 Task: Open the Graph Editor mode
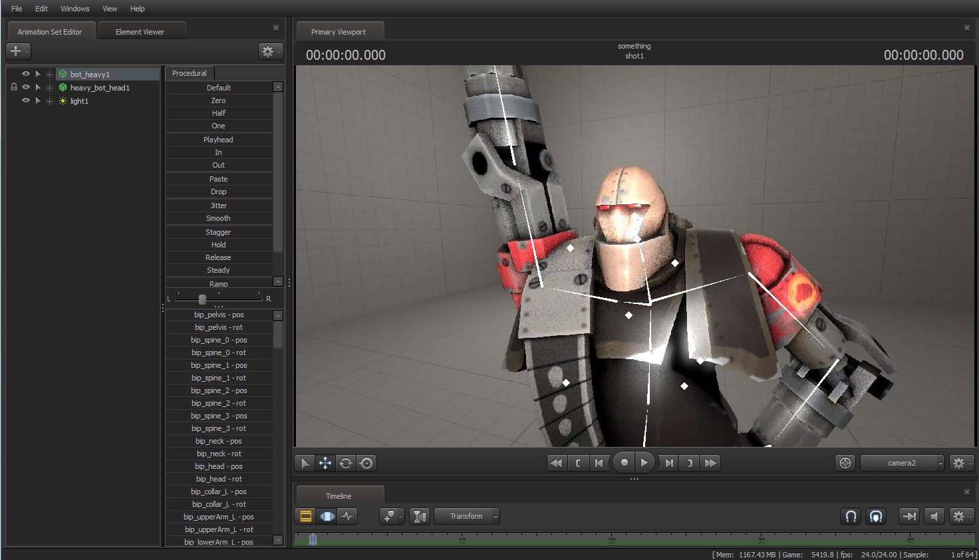pyautogui.click(x=347, y=516)
